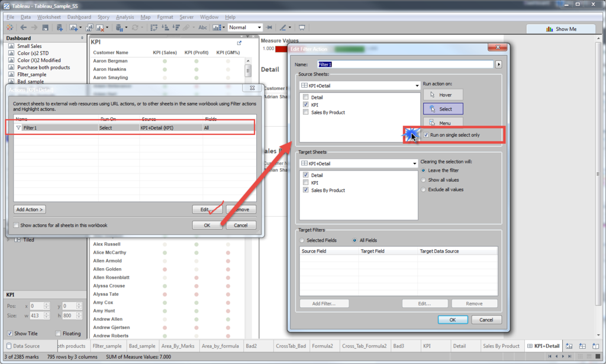
Task: Check KPI checkbox under Target Sheets
Action: (306, 182)
